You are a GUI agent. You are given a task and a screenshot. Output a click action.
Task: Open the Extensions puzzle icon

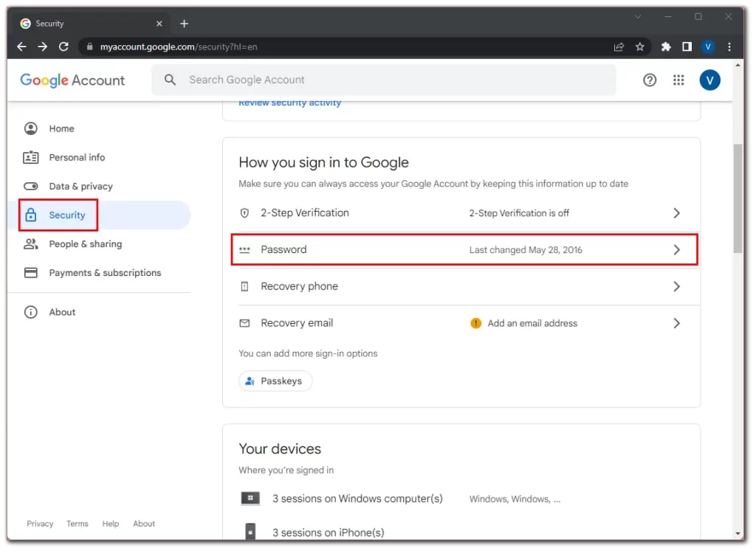point(666,46)
